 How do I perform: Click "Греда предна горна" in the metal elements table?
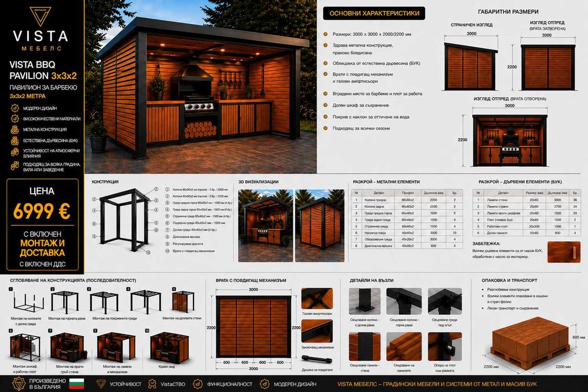378,213
